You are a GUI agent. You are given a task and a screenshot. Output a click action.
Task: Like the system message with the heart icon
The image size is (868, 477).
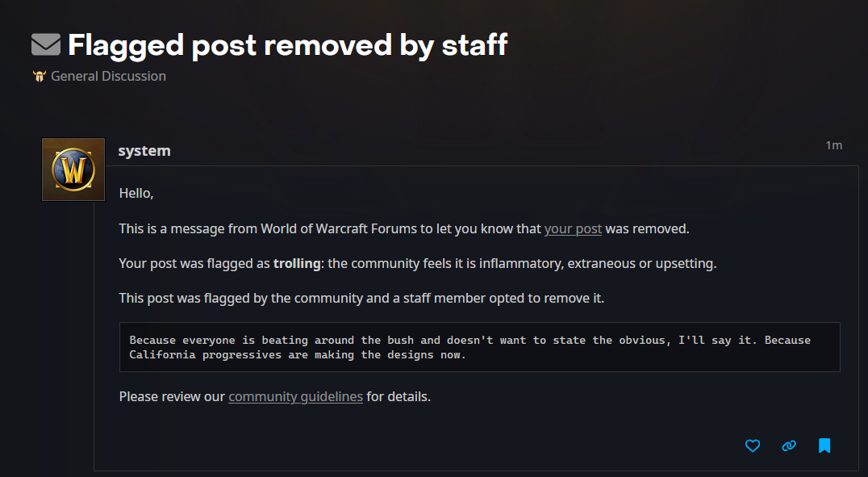click(753, 446)
